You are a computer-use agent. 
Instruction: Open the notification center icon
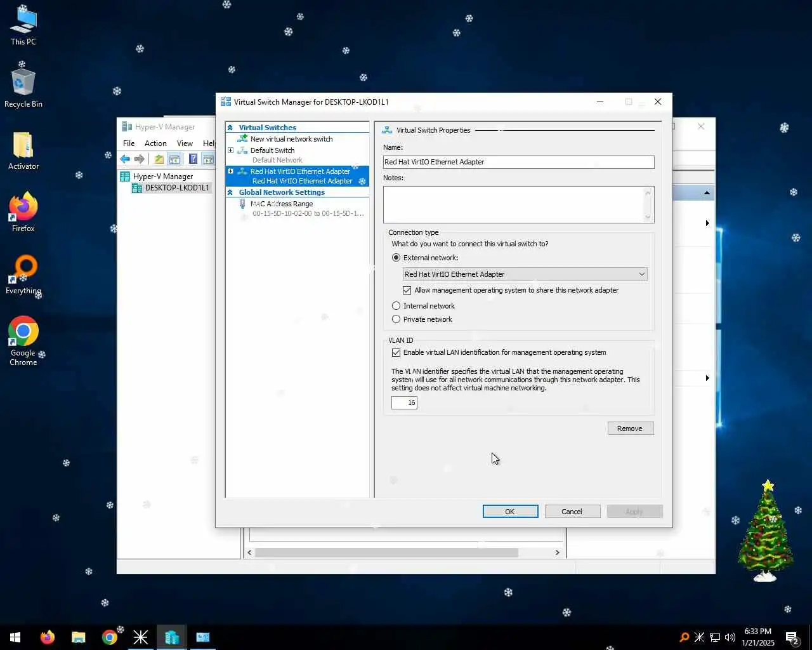(x=792, y=637)
